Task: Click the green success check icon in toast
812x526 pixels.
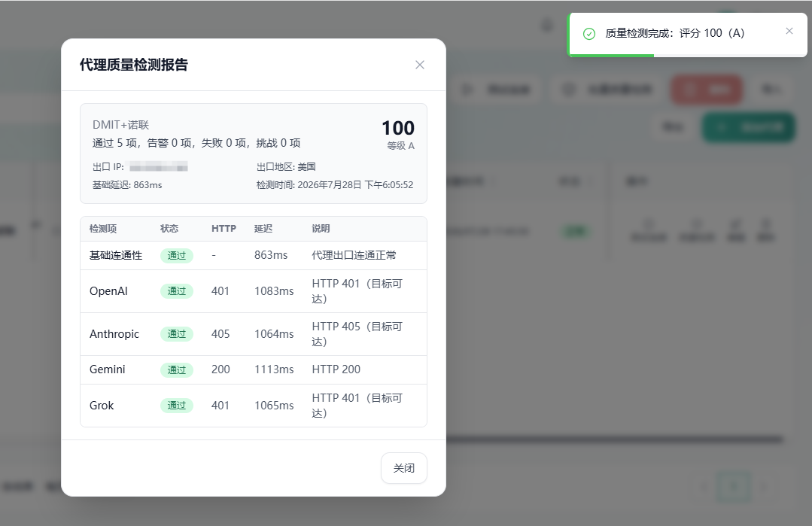Action: click(589, 34)
